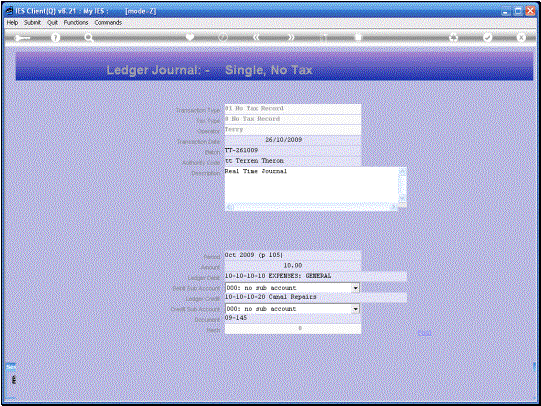Viewport: 541px width, 406px height.
Task: Open the Commands menu
Action: [x=108, y=22]
